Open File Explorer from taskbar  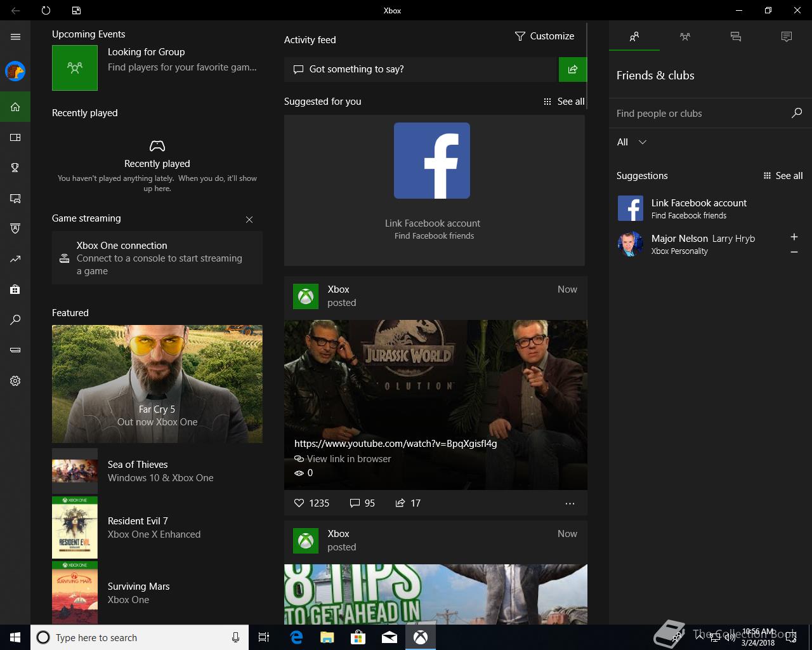click(327, 637)
